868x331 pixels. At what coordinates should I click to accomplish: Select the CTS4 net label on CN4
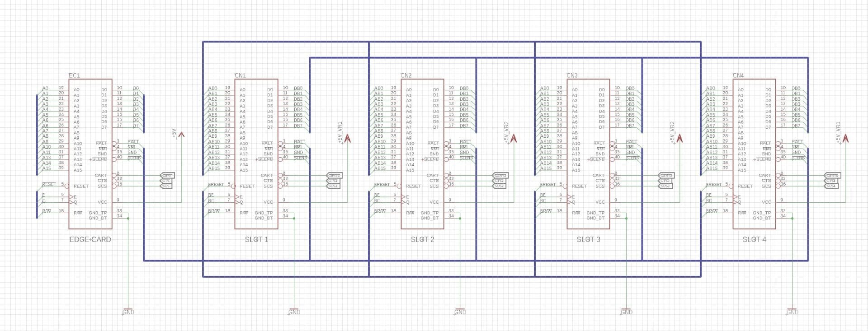[x=830, y=181]
